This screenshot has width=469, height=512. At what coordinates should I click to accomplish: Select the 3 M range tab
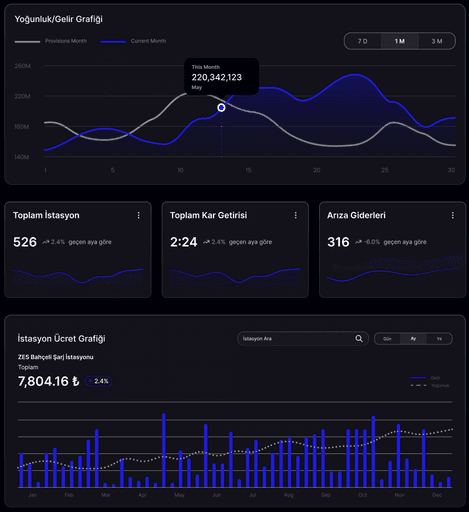click(437, 41)
